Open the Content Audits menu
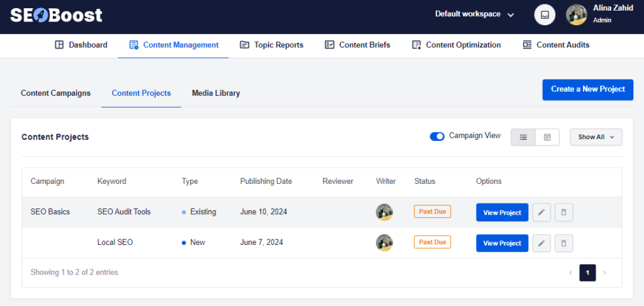This screenshot has width=644, height=306. point(556,45)
